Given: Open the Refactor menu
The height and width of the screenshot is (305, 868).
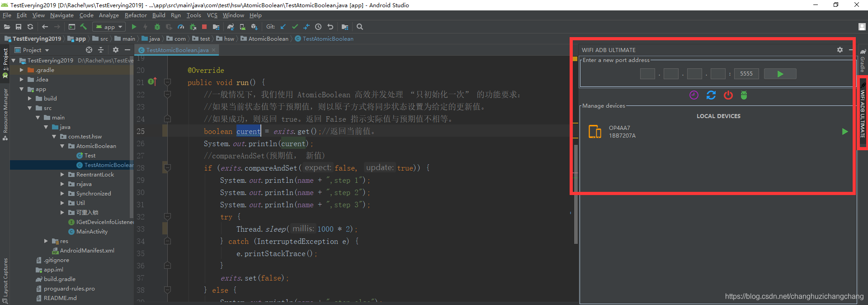Looking at the screenshot, I should [x=136, y=15].
